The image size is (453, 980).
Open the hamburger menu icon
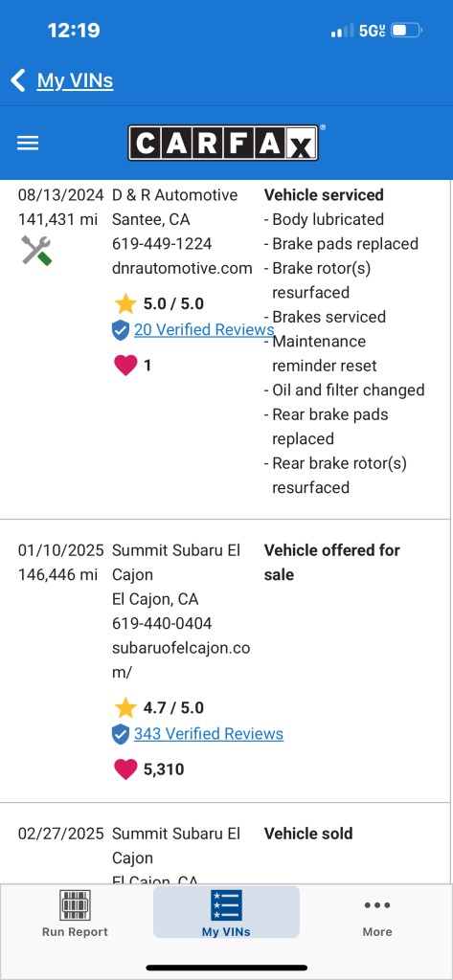click(28, 144)
